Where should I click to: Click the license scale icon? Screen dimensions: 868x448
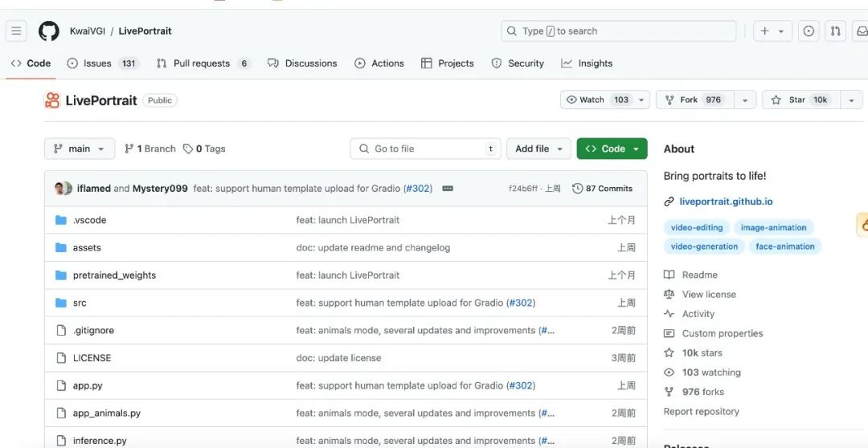point(669,294)
